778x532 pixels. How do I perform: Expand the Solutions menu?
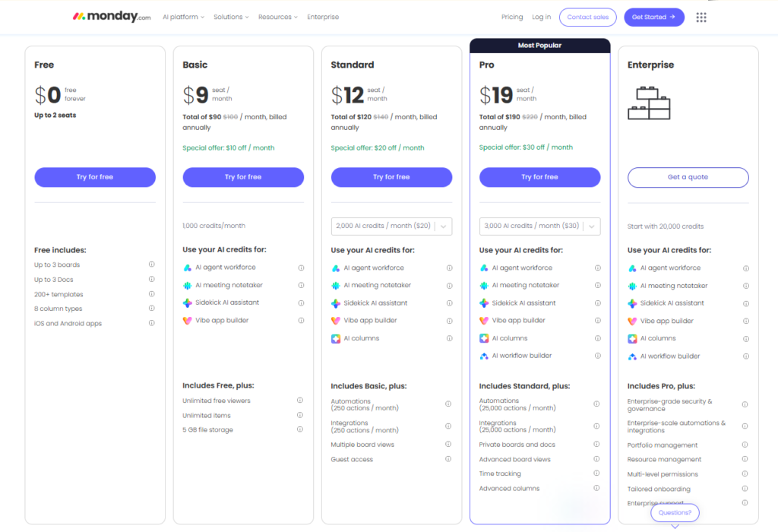pos(231,17)
